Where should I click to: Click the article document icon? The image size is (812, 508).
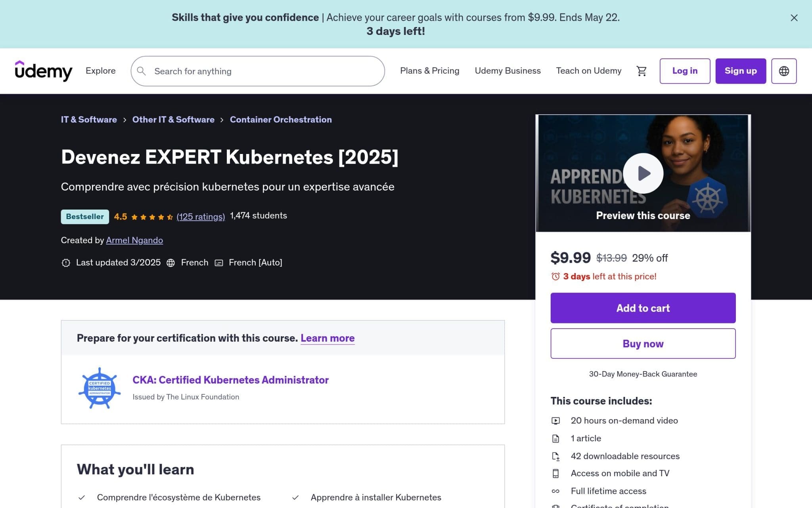pos(555,439)
